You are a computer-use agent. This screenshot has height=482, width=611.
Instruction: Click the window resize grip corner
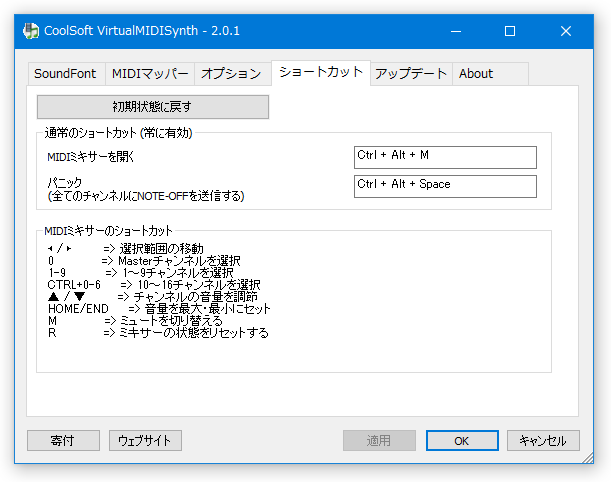588,457
